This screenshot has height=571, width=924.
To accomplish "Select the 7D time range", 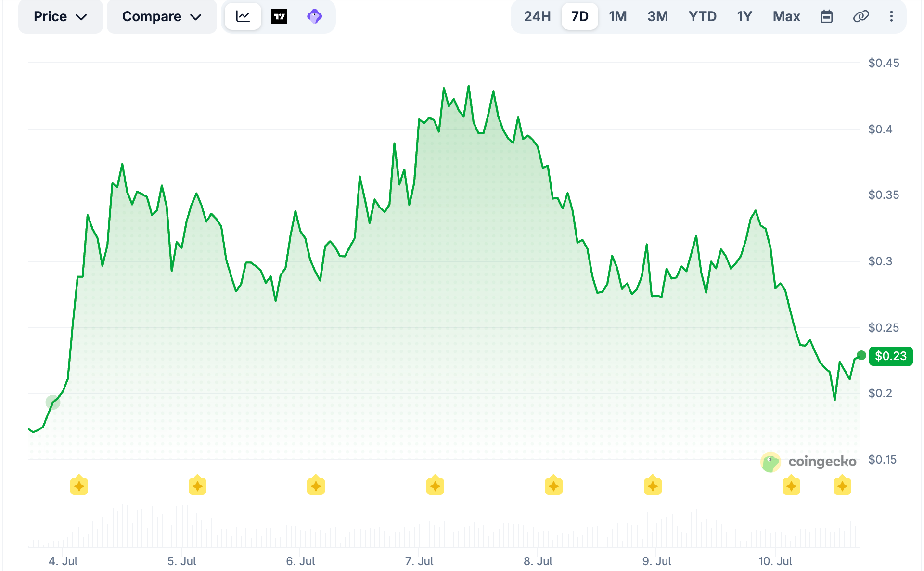I will (579, 17).
